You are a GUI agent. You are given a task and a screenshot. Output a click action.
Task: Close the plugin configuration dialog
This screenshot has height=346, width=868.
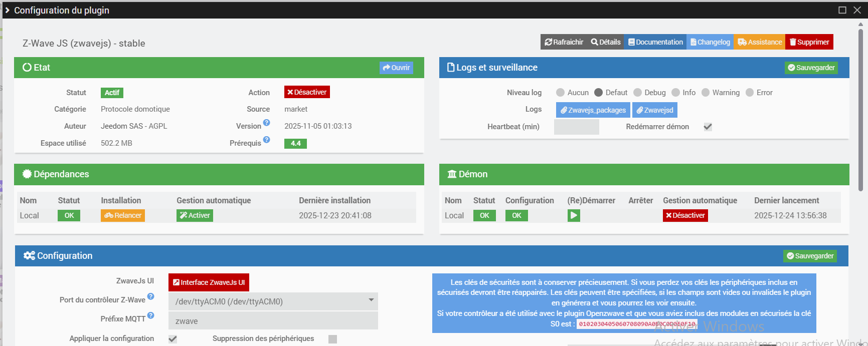pyautogui.click(x=857, y=10)
